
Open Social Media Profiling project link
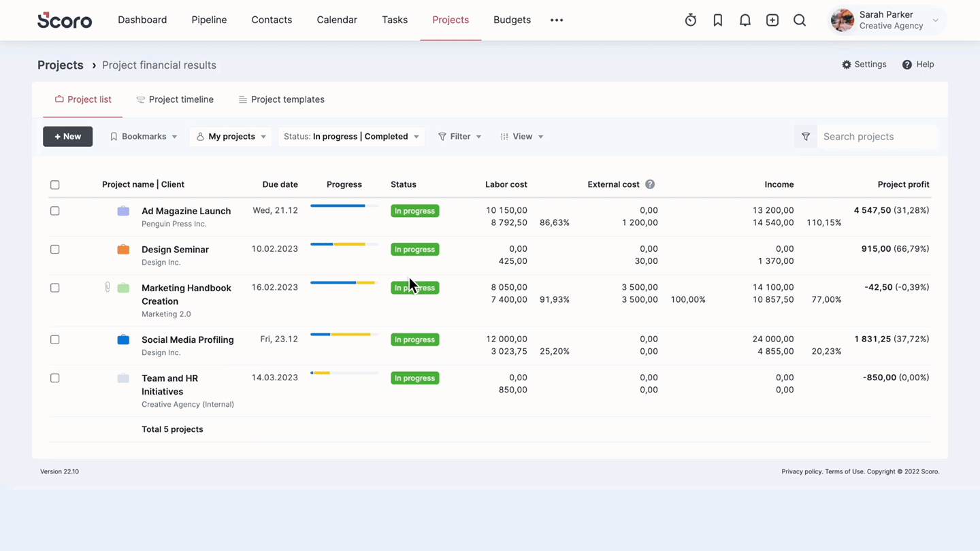click(187, 339)
